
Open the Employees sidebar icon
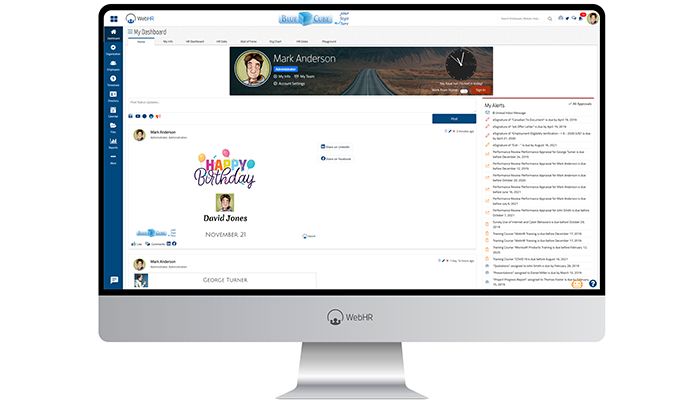point(113,65)
